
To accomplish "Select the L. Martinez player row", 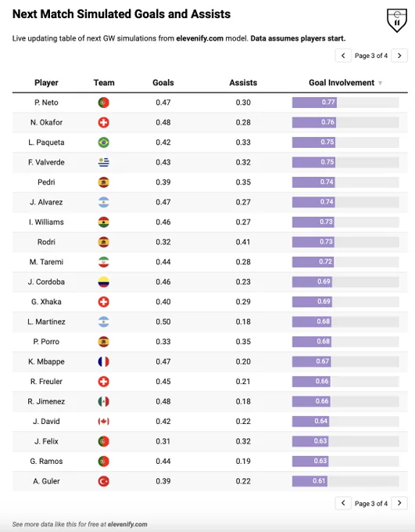I will [210, 322].
